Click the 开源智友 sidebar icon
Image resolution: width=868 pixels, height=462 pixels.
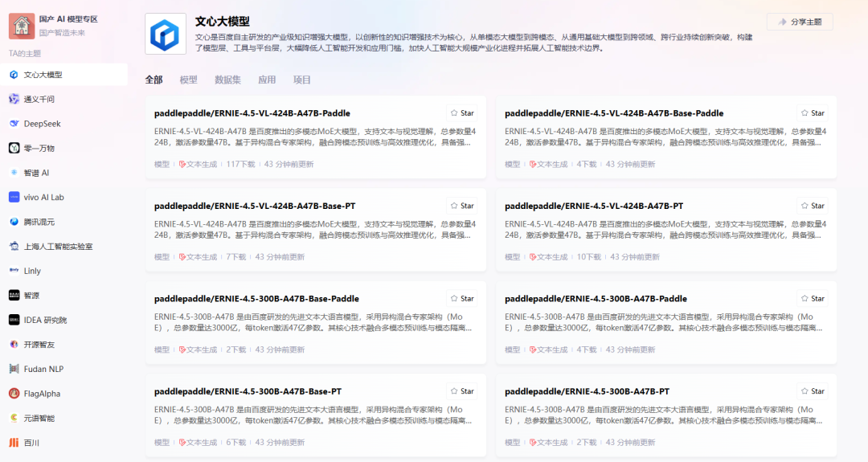pos(14,344)
